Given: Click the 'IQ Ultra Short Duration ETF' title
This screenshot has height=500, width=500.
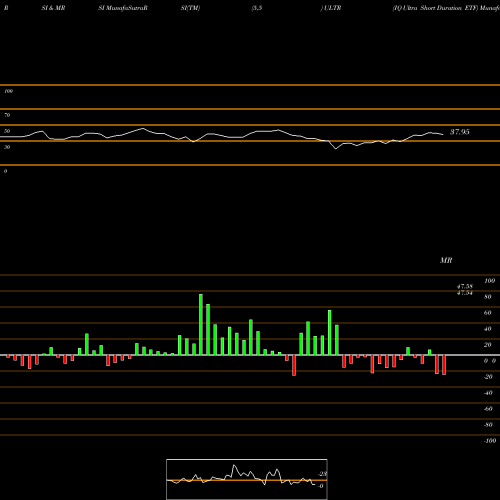Looking at the screenshot, I should pos(435,8).
